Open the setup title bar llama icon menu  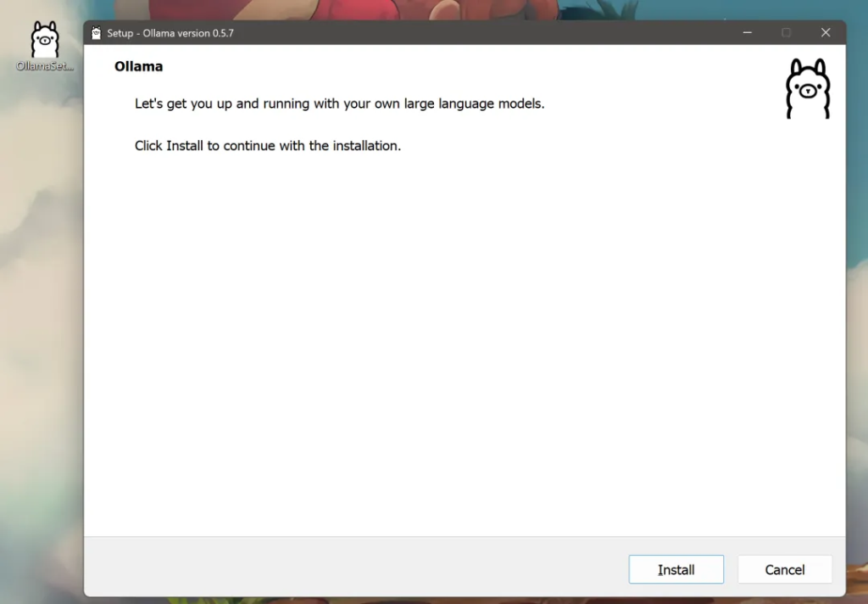[97, 33]
